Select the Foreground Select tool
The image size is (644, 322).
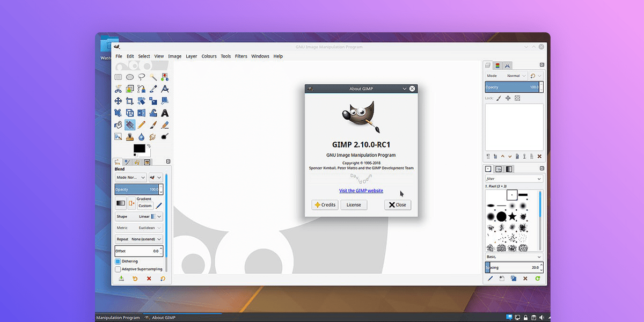[130, 89]
